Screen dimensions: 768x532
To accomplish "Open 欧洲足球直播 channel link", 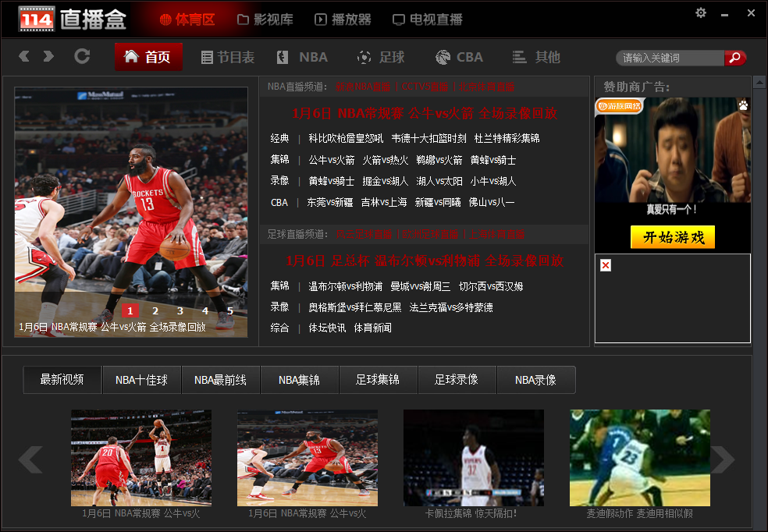I will coord(431,235).
